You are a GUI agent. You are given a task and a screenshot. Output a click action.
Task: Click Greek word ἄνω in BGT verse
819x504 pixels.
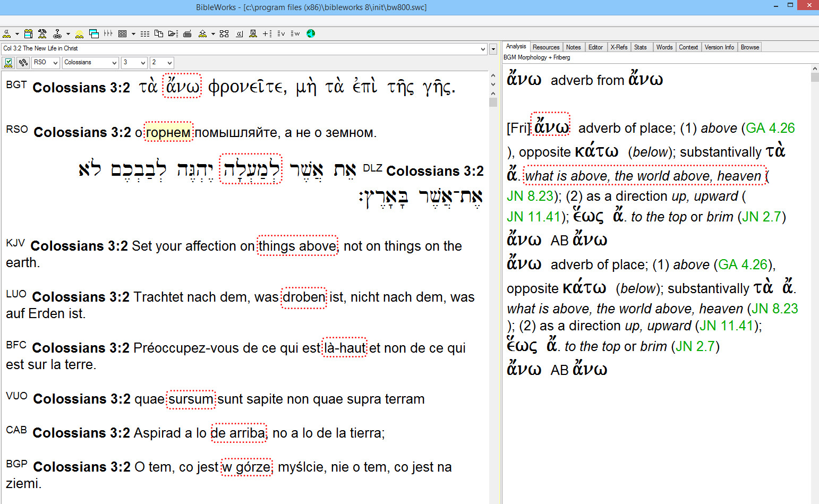182,87
